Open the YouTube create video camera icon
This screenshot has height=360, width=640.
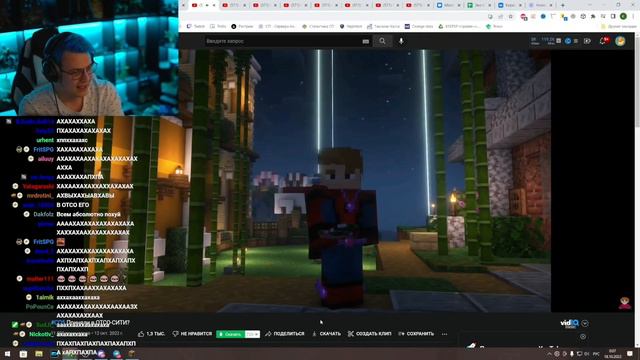[587, 41]
